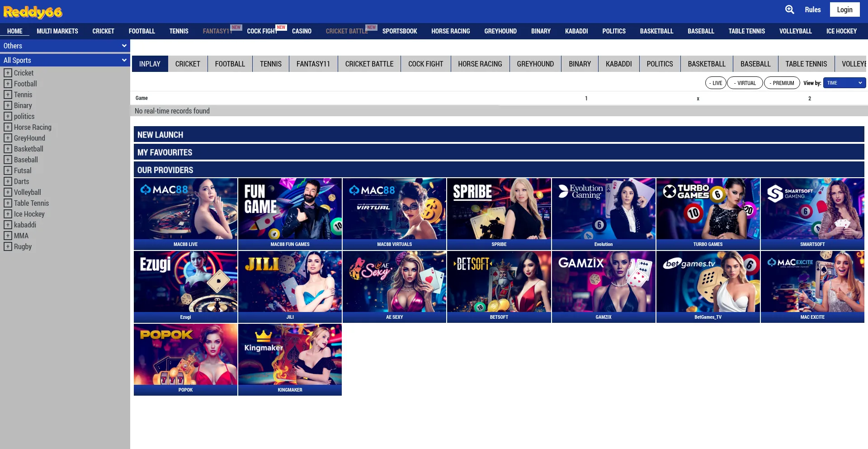This screenshot has height=449, width=868.
Task: Select kabaddi in the sidebar
Action: (x=25, y=225)
